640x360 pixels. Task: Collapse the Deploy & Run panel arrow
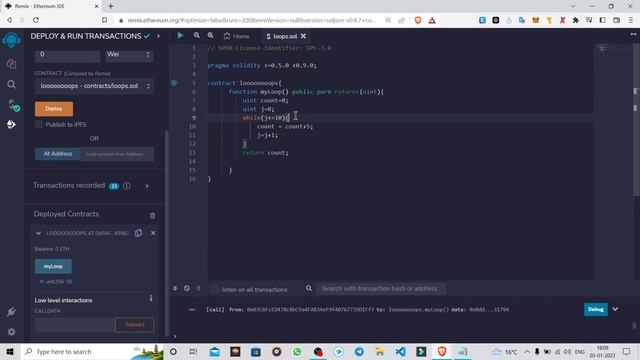pos(158,36)
